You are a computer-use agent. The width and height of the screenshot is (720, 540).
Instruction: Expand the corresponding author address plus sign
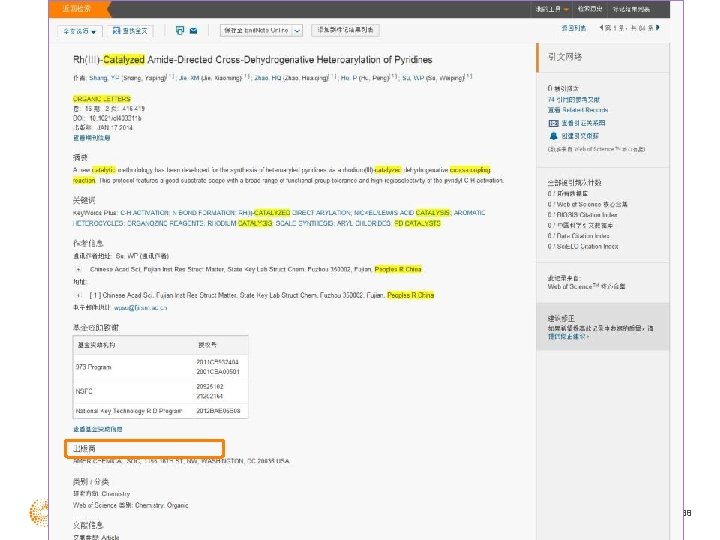point(79,270)
